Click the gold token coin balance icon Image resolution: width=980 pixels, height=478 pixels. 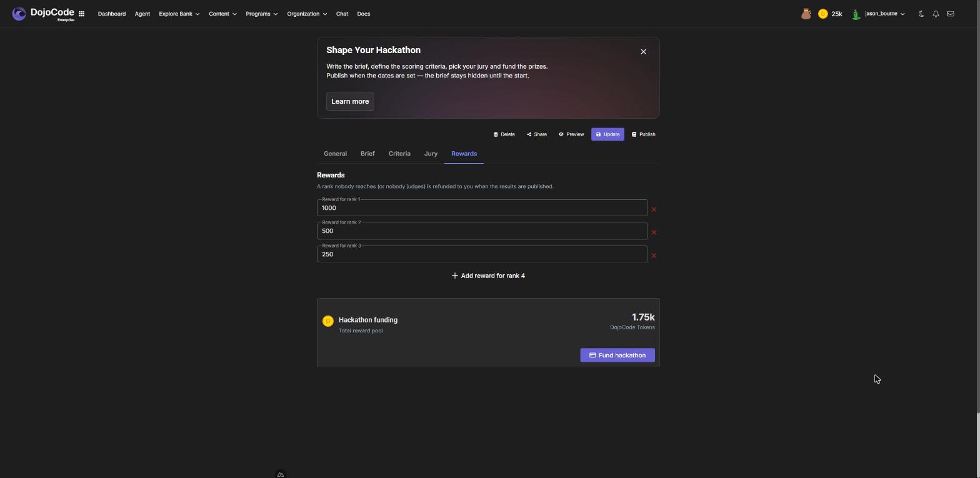(x=822, y=14)
